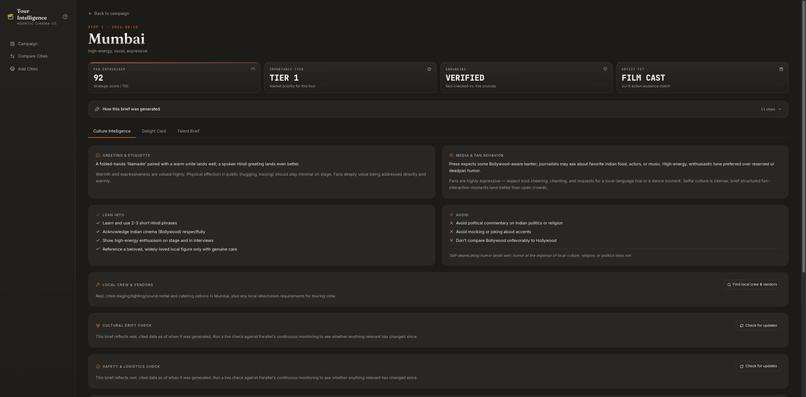Click the Add Cities globe icon
806x397 pixels.
point(12,69)
